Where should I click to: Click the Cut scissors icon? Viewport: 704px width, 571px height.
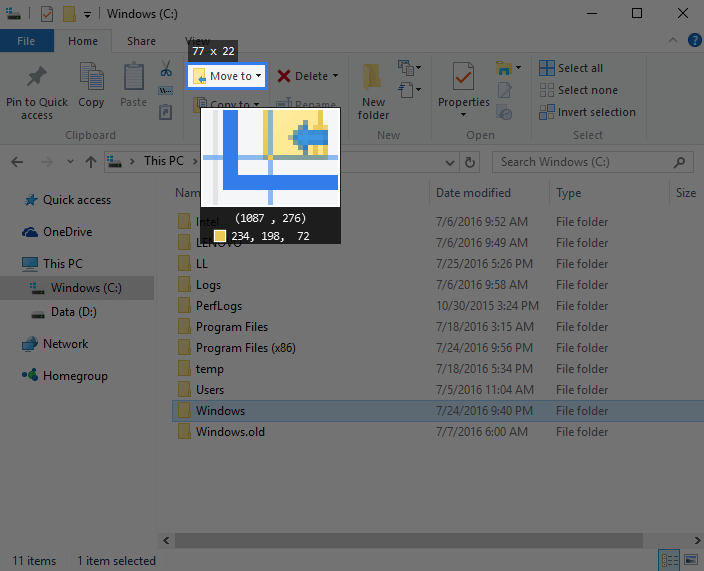(166, 69)
